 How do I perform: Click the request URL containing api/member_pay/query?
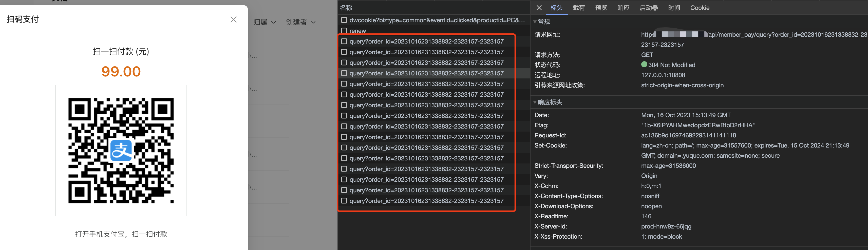tap(754, 39)
